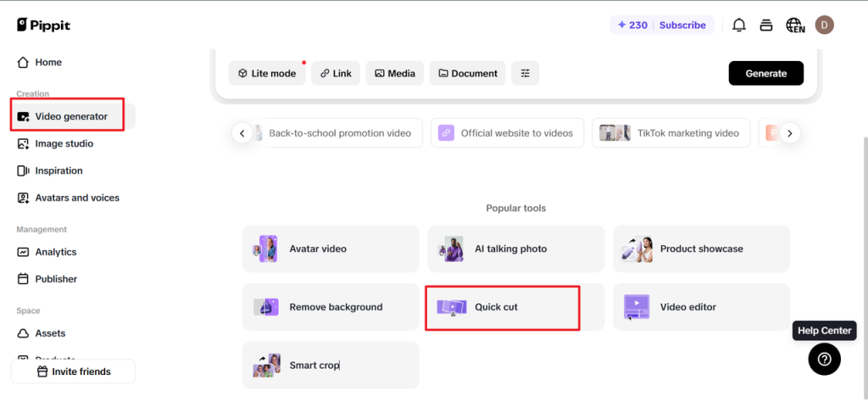Click the credits card stack icon
868x402 pixels.
[x=766, y=25]
